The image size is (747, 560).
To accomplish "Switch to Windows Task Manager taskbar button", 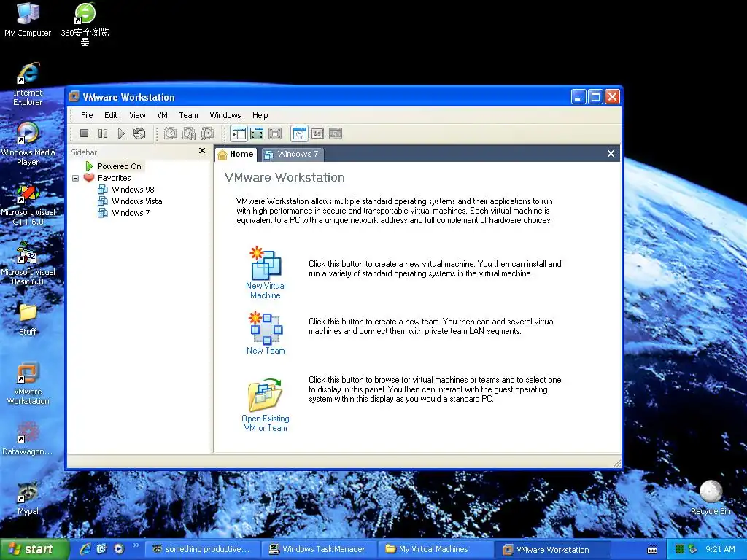I will click(320, 550).
